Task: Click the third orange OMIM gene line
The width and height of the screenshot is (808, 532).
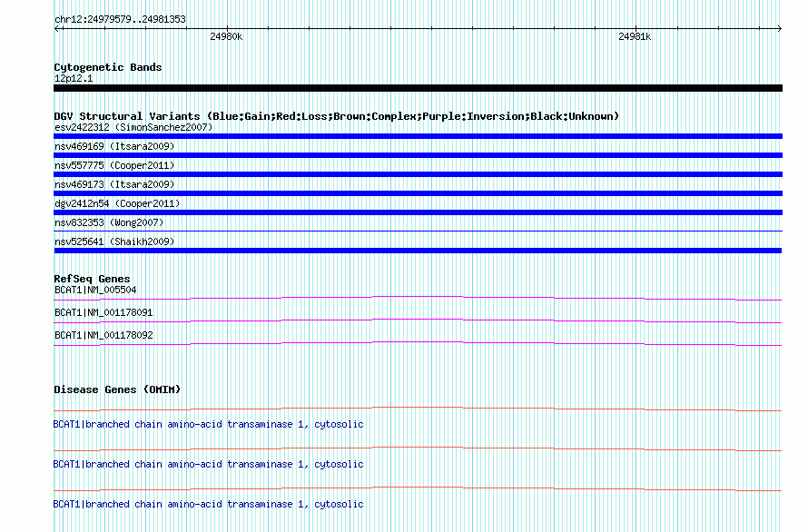Action: point(418,488)
